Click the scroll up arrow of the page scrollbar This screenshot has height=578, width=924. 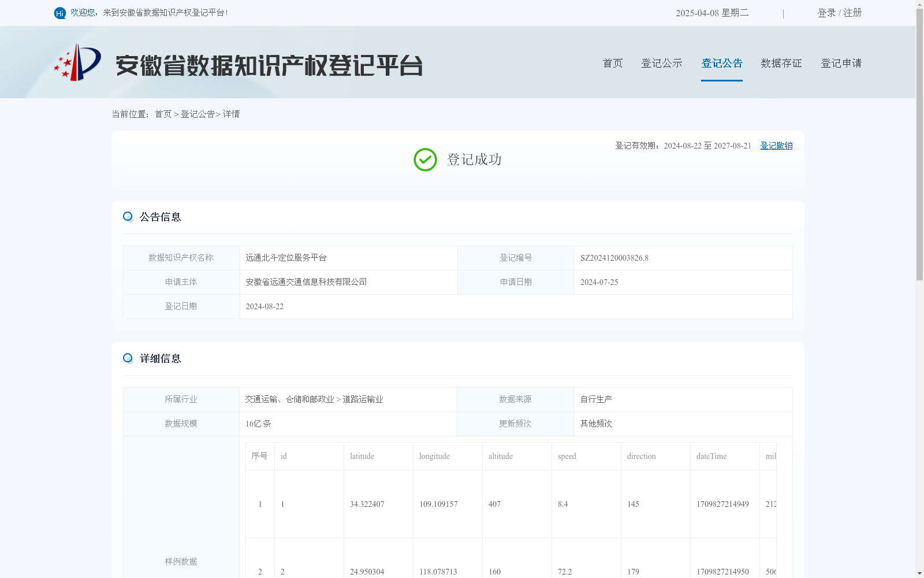[x=919, y=4]
